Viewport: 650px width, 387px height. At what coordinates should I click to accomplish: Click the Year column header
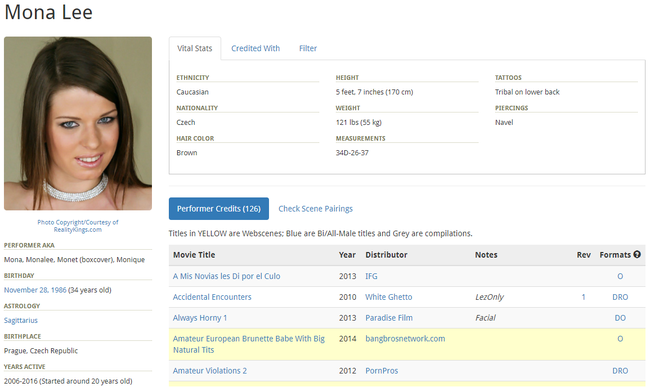(347, 255)
